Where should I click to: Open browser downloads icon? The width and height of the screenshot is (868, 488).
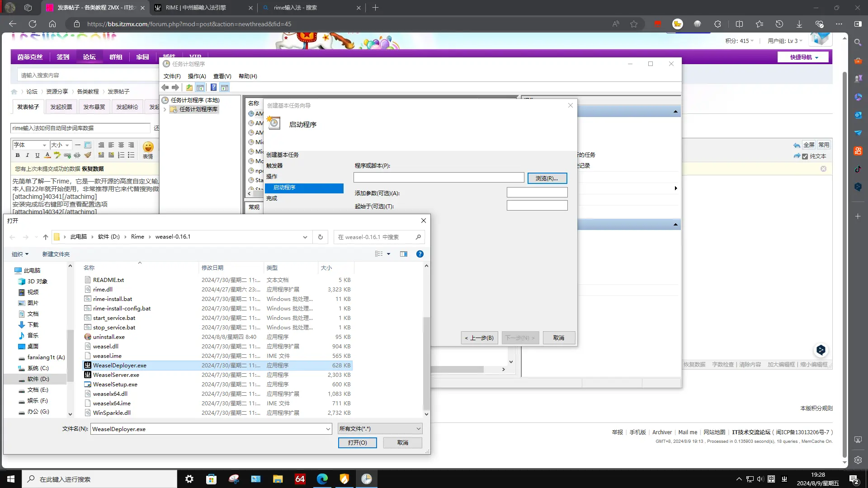[x=799, y=24]
